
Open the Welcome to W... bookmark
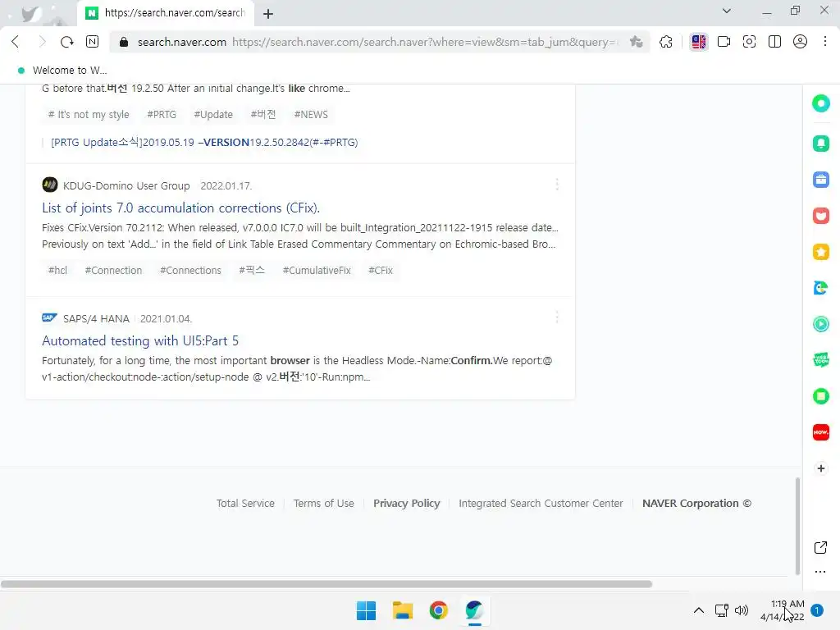[x=62, y=71]
